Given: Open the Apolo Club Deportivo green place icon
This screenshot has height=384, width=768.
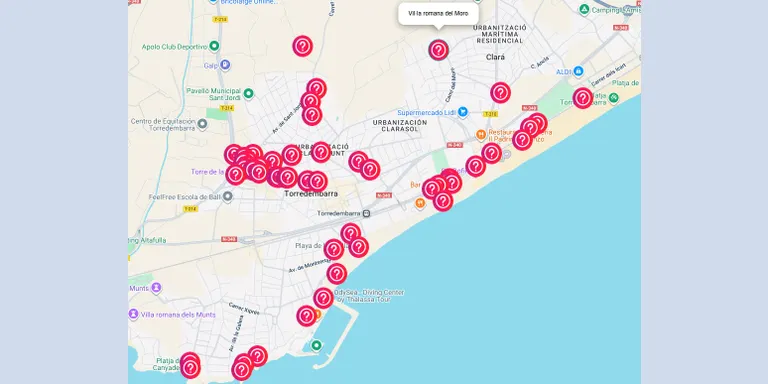Looking at the screenshot, I should (214, 47).
